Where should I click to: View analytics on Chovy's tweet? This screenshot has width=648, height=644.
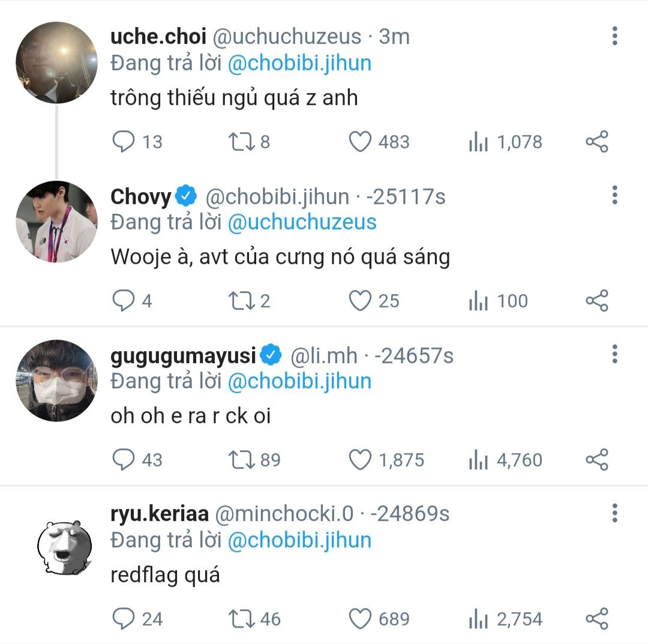(478, 301)
